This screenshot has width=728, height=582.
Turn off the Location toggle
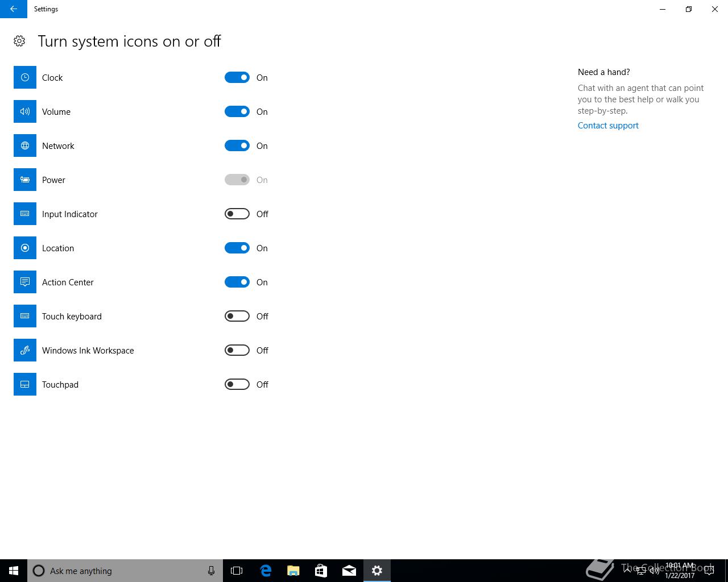(237, 248)
